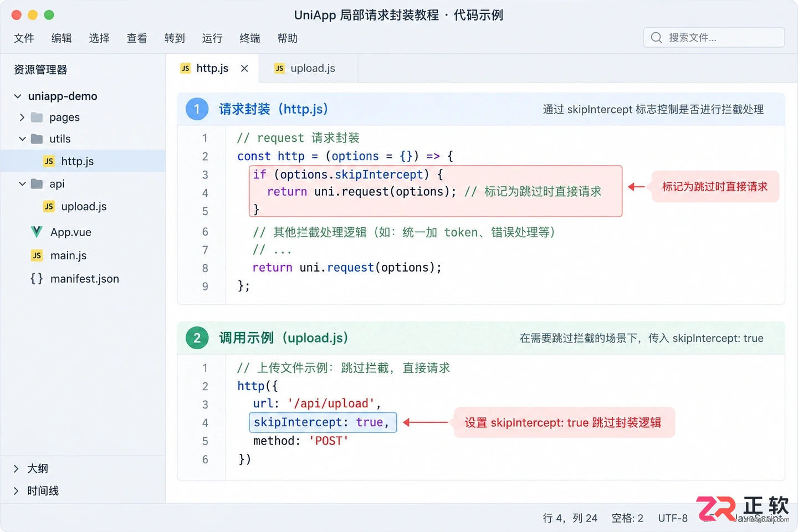This screenshot has width=798, height=532.
Task: Click the 'skipIntercept: true,' code line
Action: click(x=323, y=422)
